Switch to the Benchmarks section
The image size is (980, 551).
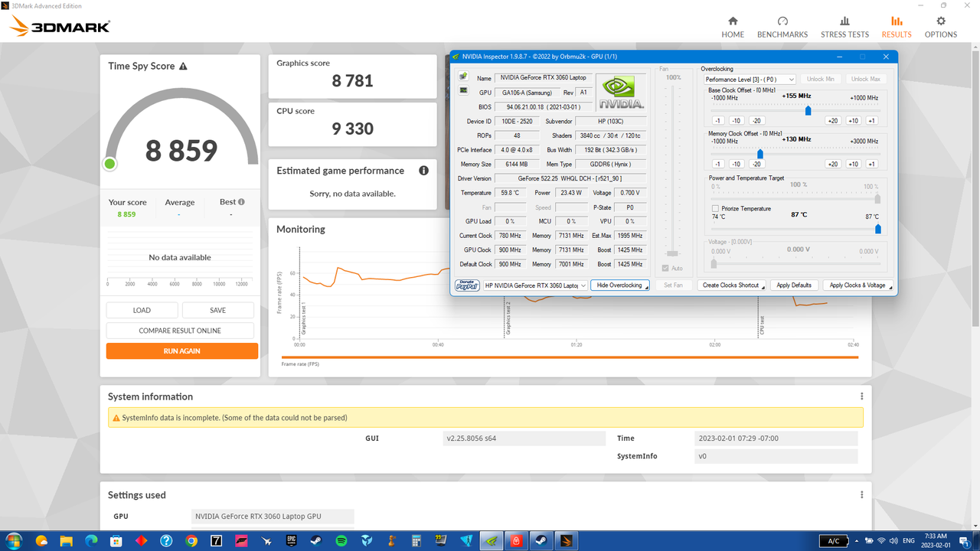tap(782, 25)
